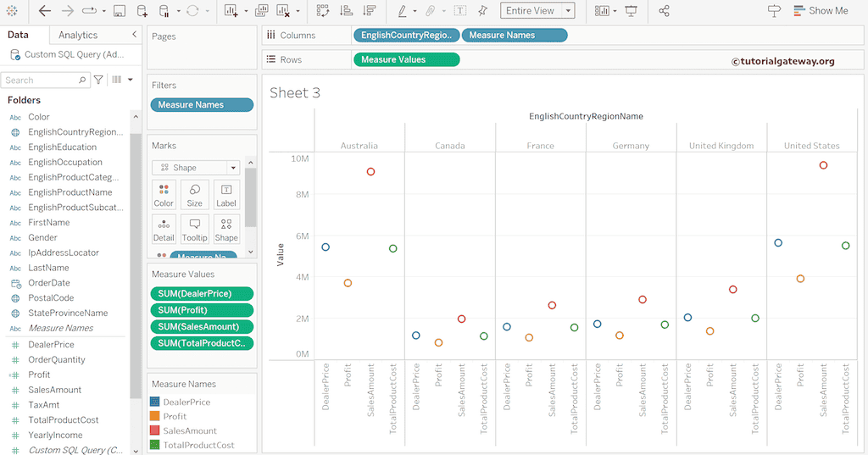Select the OrderDate field
Screen dimensions: 868x455
(49, 283)
